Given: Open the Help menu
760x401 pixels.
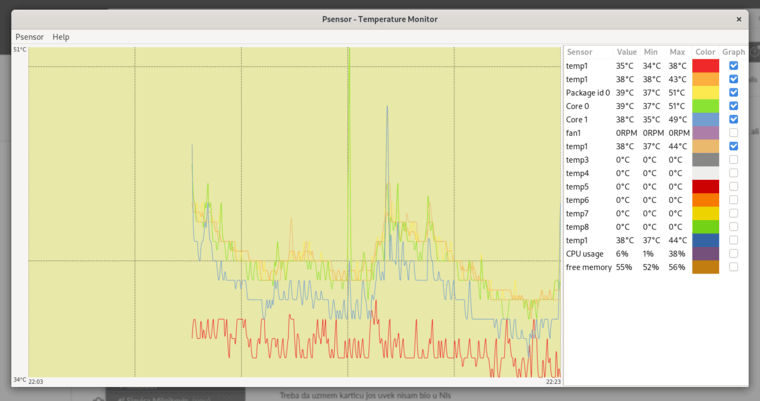Looking at the screenshot, I should click(61, 37).
